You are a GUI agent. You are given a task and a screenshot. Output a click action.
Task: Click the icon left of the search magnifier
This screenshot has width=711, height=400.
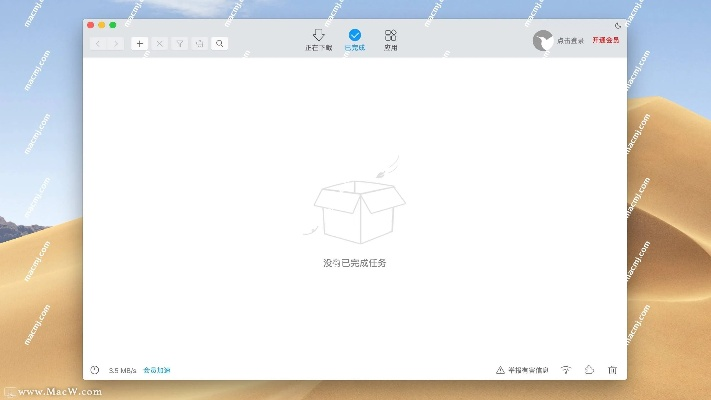(199, 43)
